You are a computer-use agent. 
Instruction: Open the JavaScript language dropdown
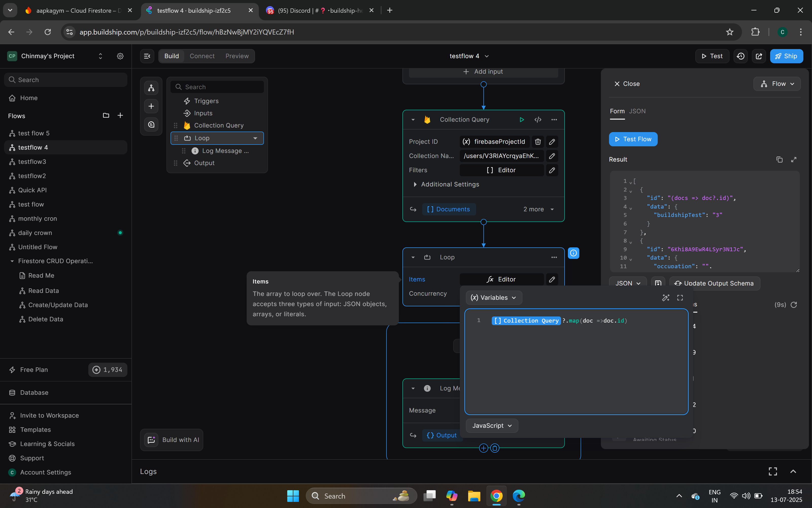click(492, 426)
